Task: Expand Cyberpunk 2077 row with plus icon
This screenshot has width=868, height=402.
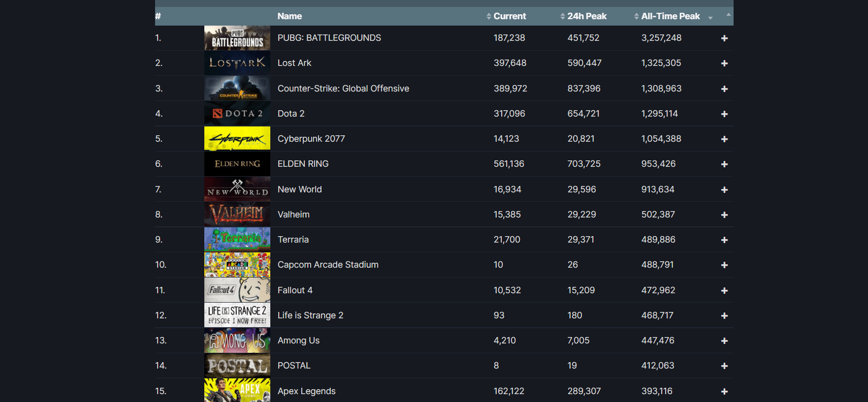Action: pos(724,139)
